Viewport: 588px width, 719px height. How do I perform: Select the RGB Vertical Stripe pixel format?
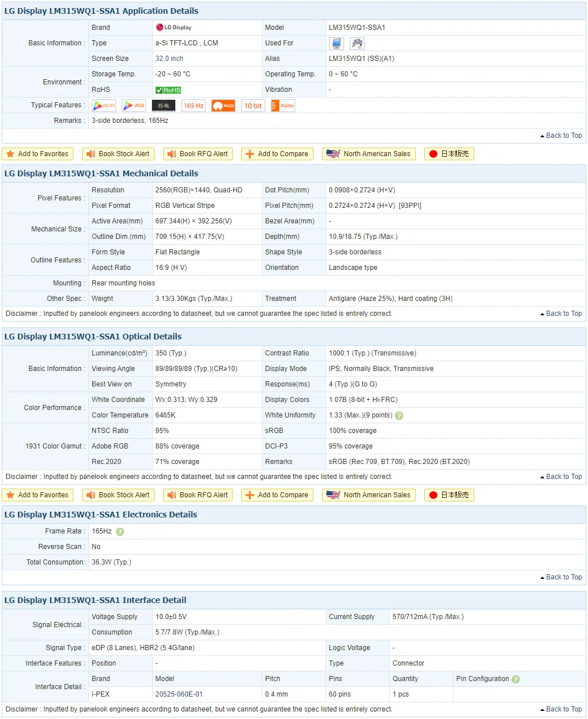click(185, 206)
